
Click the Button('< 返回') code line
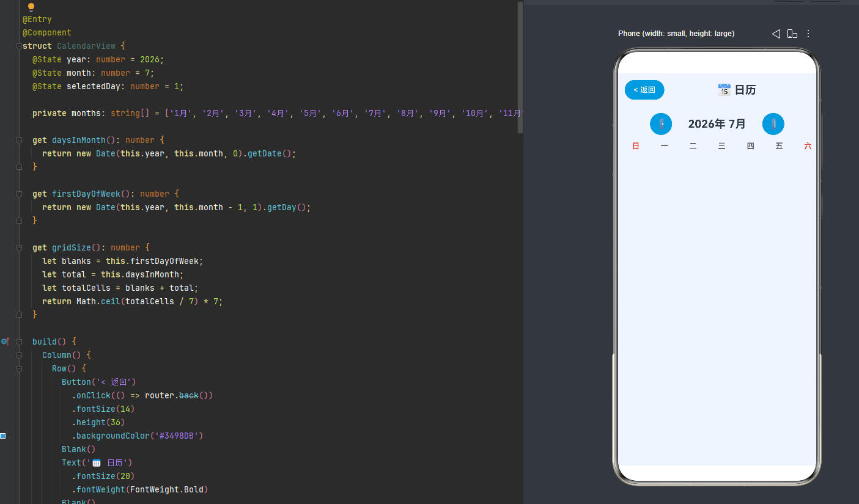[98, 382]
